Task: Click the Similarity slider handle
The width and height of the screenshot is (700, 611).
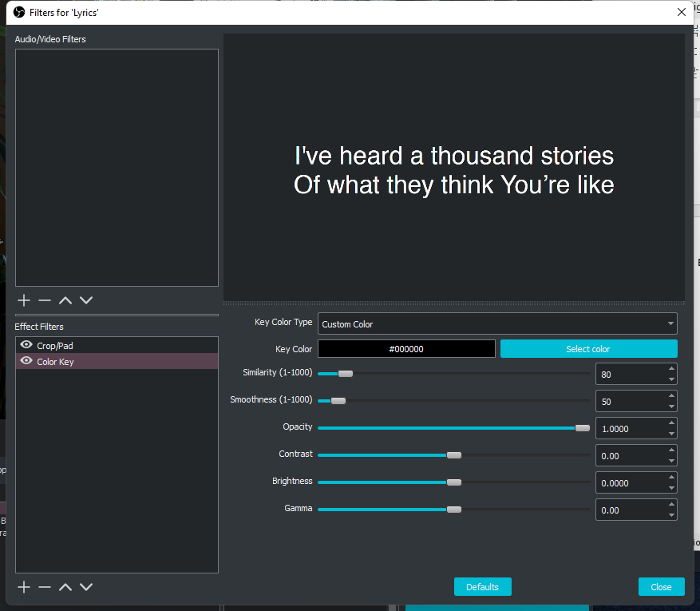Action: [346, 374]
